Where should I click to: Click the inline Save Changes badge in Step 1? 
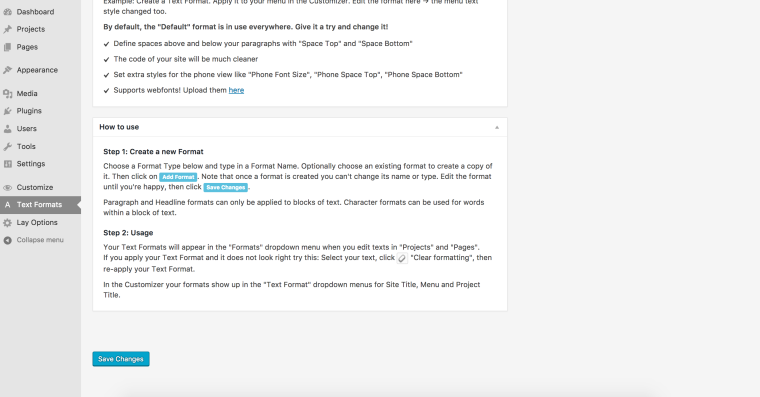point(226,187)
